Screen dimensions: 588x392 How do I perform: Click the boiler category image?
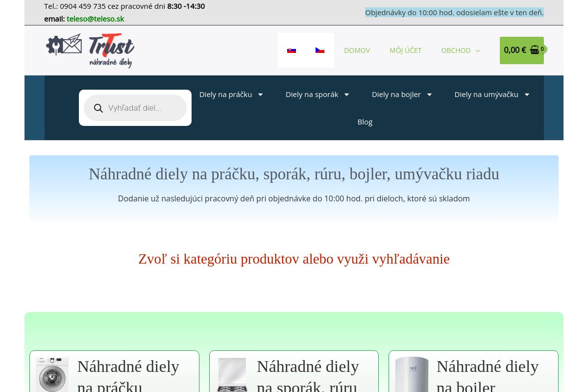click(412, 374)
